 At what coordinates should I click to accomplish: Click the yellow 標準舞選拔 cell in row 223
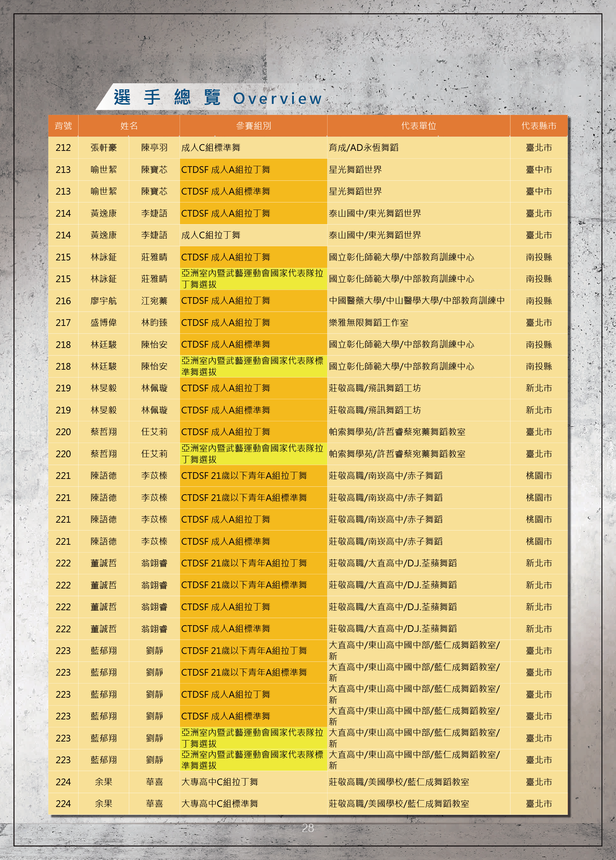point(253,760)
